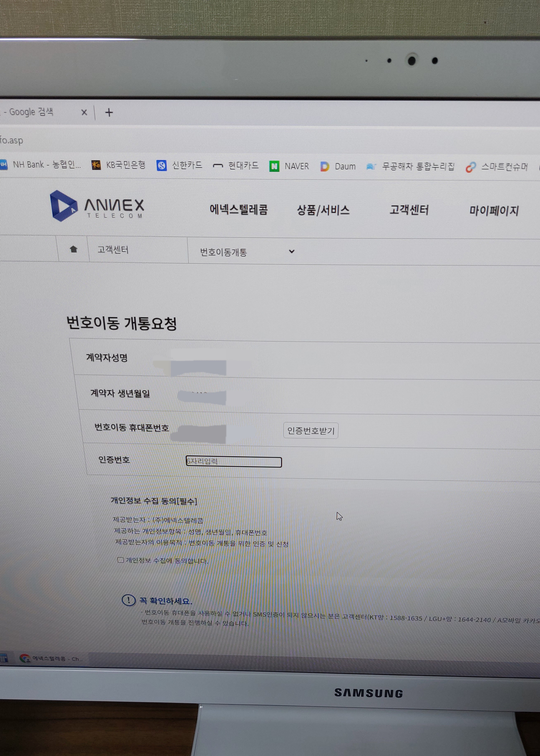Click the 인증번호 6자리입력 field

click(x=234, y=462)
